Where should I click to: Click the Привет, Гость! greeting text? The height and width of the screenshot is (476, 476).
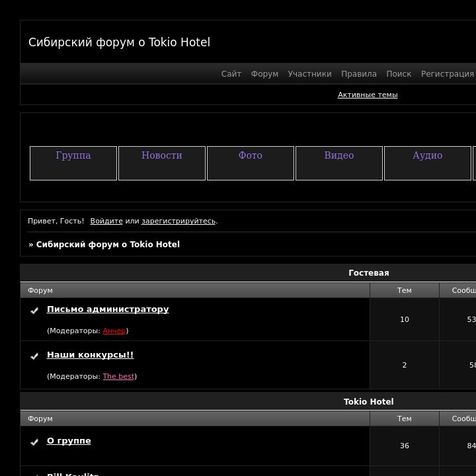pyautogui.click(x=56, y=221)
